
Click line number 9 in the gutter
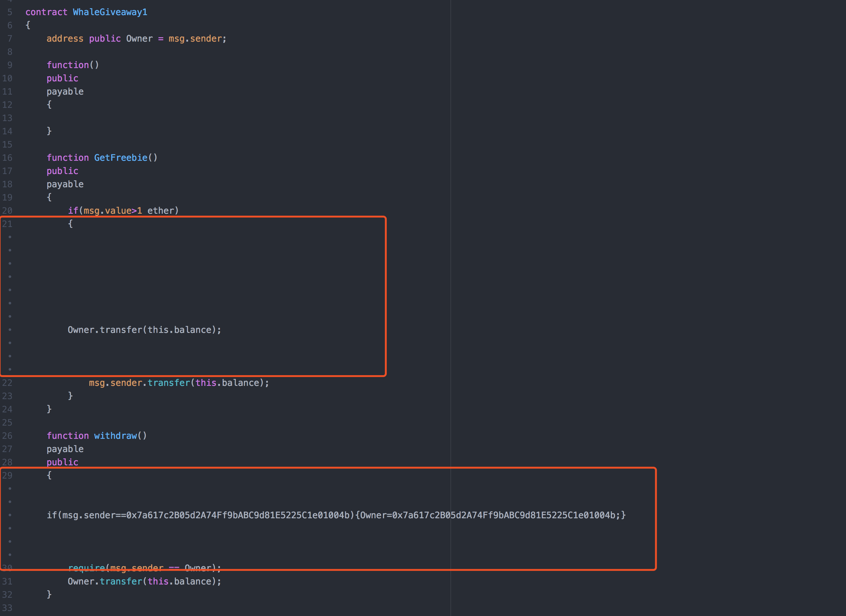pyautogui.click(x=10, y=65)
